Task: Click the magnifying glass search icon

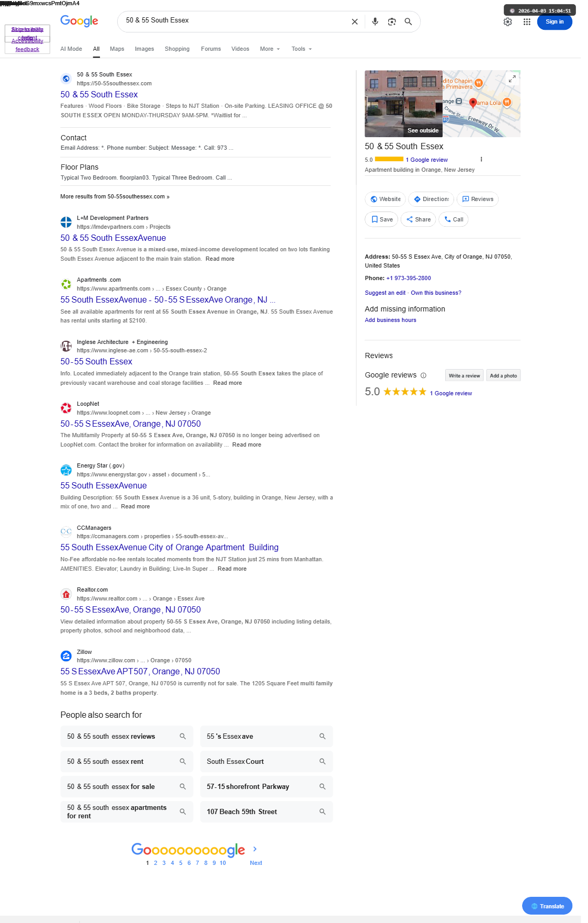Action: (409, 21)
